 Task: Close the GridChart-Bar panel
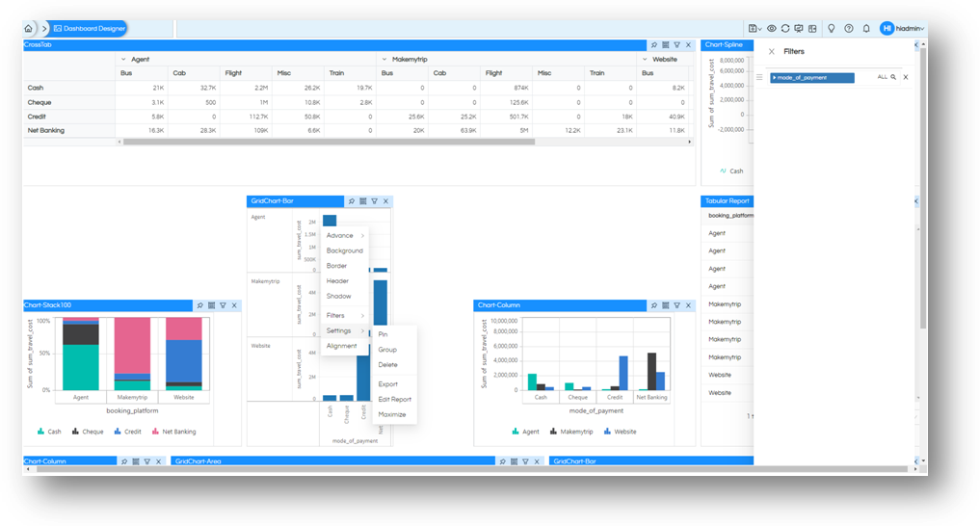coord(385,201)
